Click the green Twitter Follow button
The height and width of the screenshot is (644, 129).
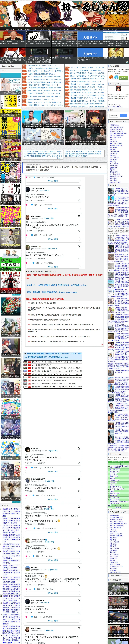point(124,78)
